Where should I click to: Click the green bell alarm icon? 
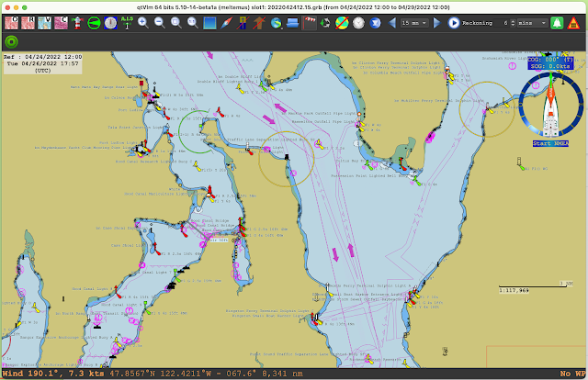coord(557,23)
